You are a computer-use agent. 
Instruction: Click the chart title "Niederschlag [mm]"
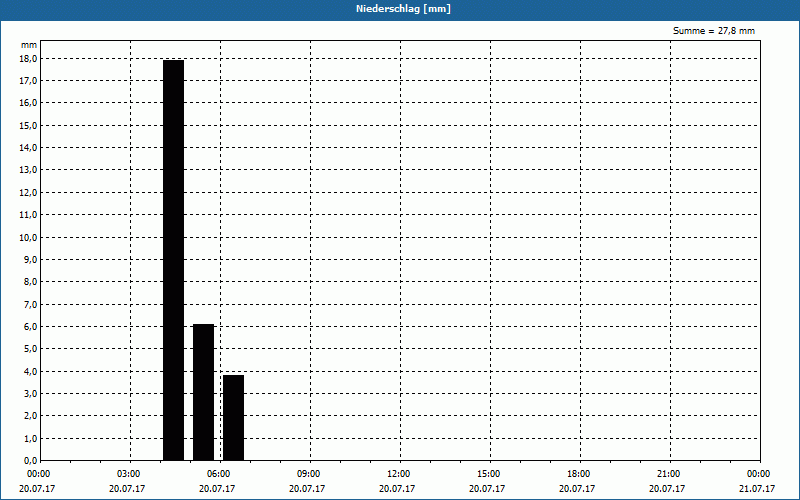(403, 9)
